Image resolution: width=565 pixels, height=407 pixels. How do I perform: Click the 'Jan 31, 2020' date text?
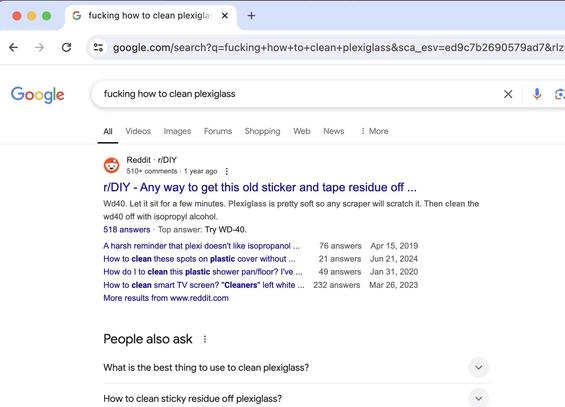(x=394, y=272)
